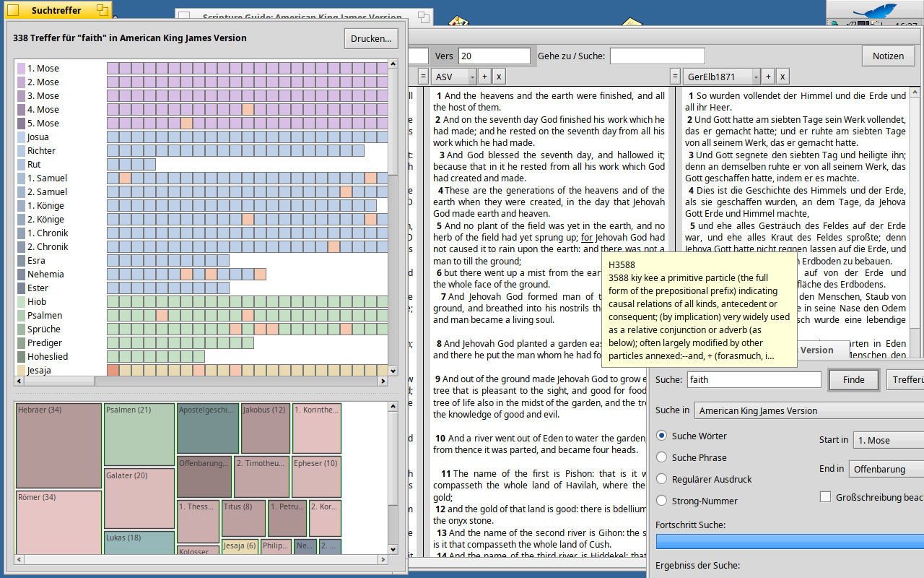Click the Fortschritt Suche progress bar

[x=790, y=541]
